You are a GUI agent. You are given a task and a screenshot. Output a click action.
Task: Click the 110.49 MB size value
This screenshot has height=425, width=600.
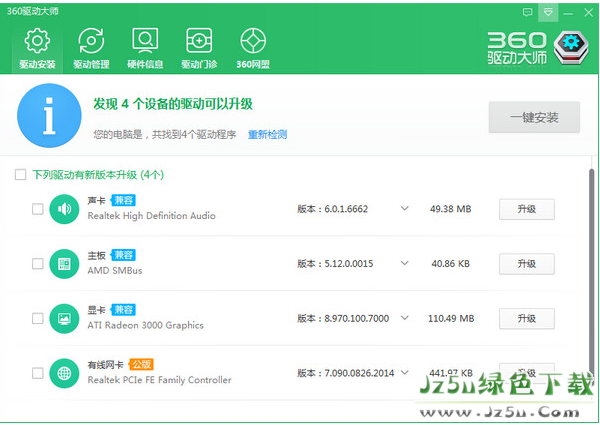[451, 319]
